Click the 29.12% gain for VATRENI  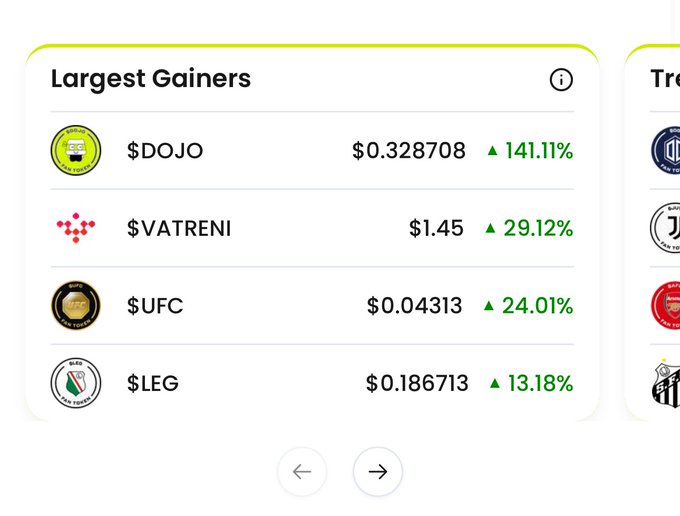coord(538,228)
